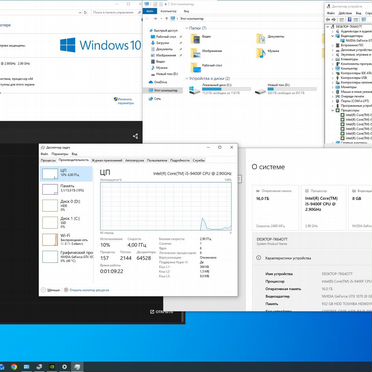Open Рабочий стол folder in Explorer content pane
Image resolution: width=372 pixels, height=372 pixels.
click(206, 67)
